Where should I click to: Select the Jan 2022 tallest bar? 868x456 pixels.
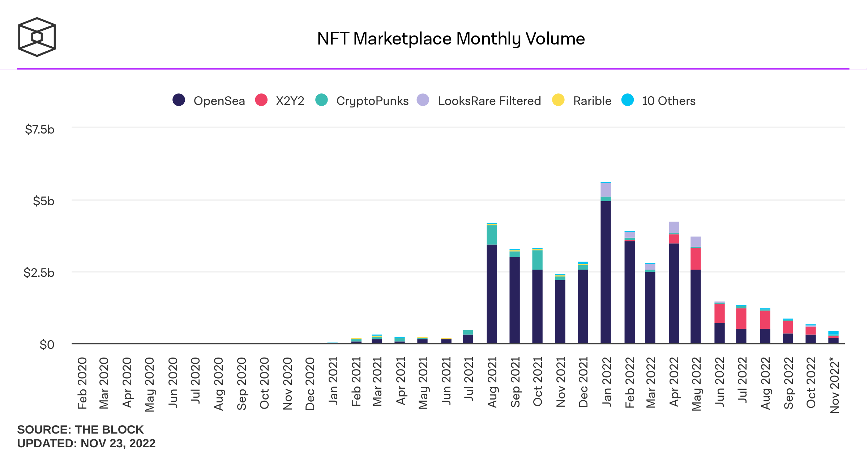coord(606,271)
